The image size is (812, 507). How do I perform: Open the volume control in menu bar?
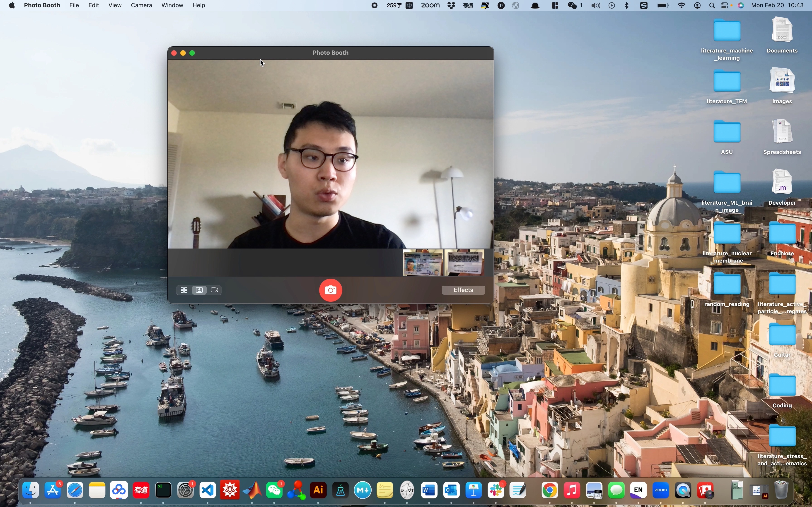point(596,5)
